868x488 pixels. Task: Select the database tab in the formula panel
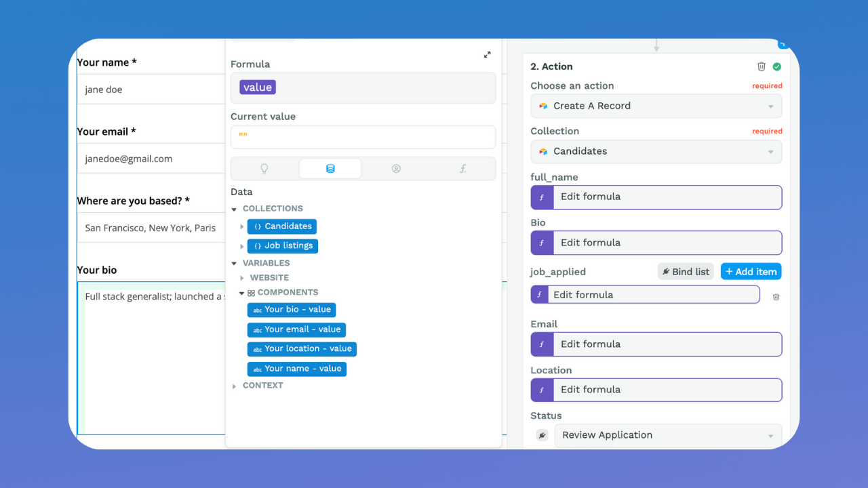[x=330, y=168]
